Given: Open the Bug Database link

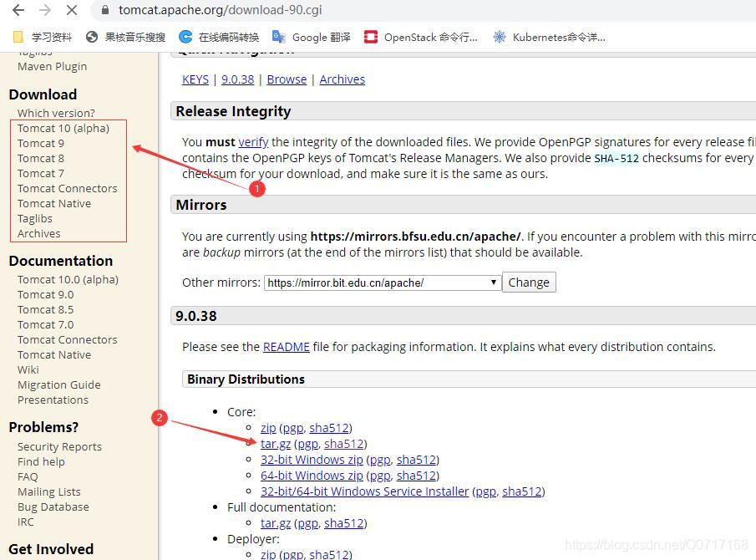Looking at the screenshot, I should click(x=53, y=507).
